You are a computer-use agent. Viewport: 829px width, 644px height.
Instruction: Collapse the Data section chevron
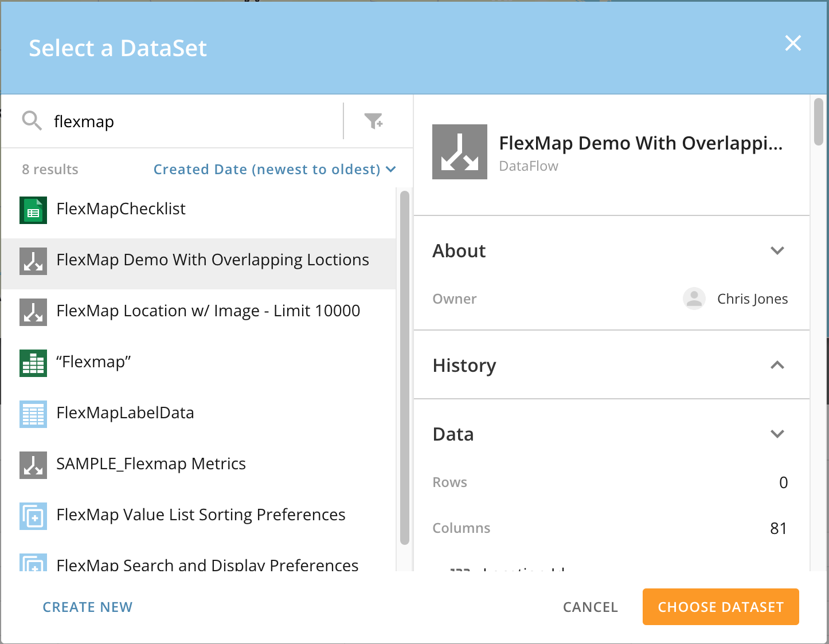777,434
